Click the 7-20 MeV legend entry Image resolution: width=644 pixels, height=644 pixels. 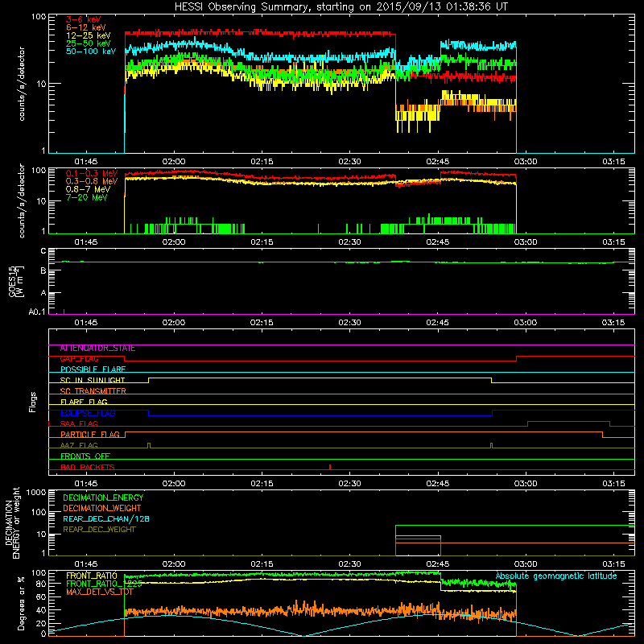(86, 197)
